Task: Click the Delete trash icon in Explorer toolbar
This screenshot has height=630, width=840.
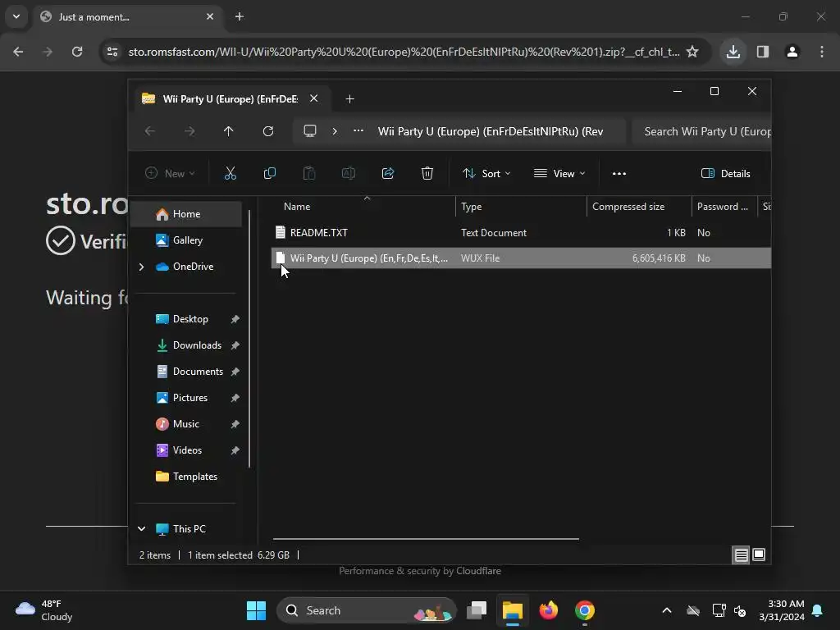Action: pos(427,173)
